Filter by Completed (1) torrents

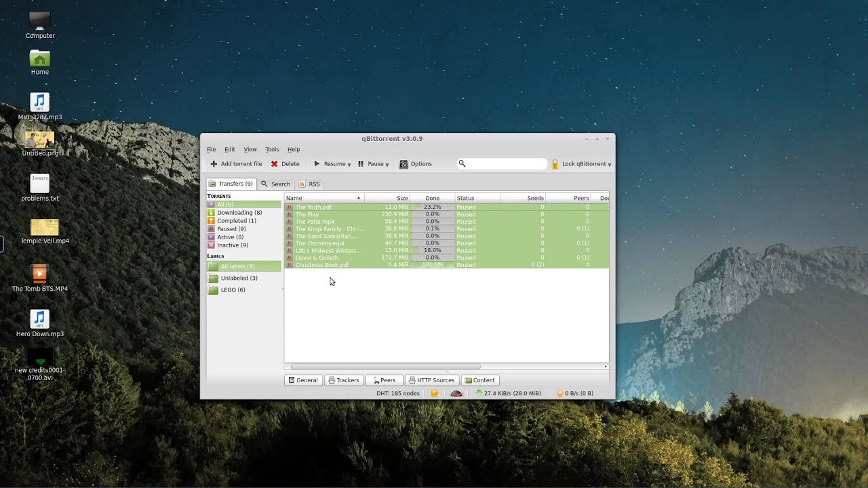click(x=244, y=221)
